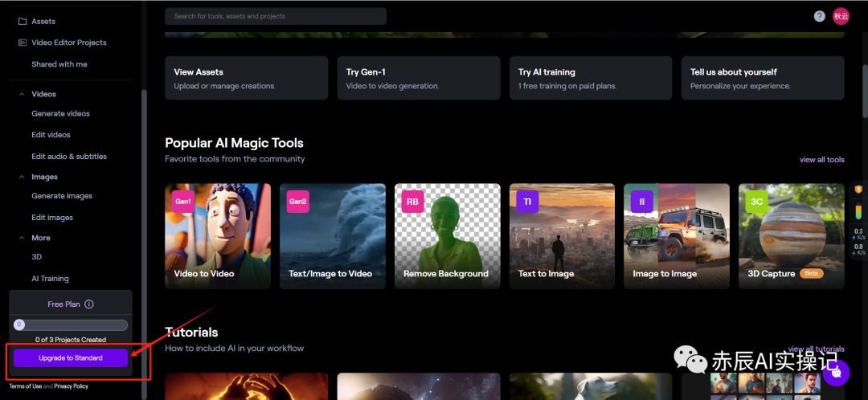
Task: Open the Text to Image tool thumbnail
Action: (x=562, y=236)
